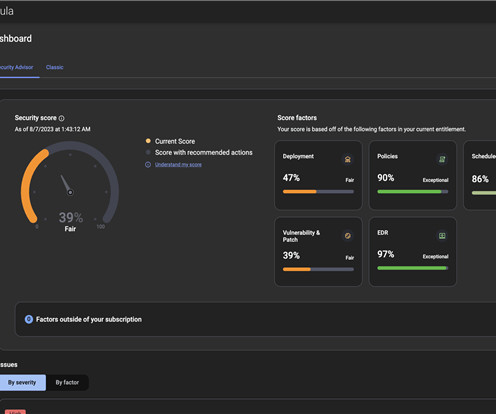
Task: Open the EDR score card
Action: click(413, 252)
